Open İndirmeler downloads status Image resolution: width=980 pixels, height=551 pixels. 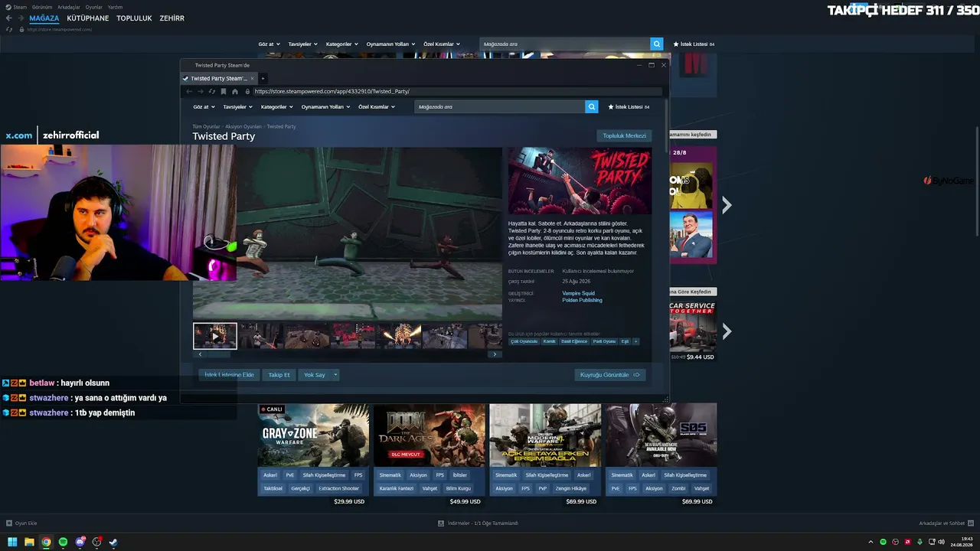click(479, 523)
